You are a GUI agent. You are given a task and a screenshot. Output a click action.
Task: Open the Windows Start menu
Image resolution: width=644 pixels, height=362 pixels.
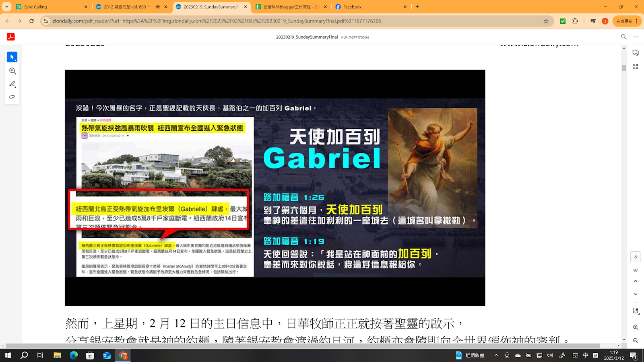coord(8,355)
